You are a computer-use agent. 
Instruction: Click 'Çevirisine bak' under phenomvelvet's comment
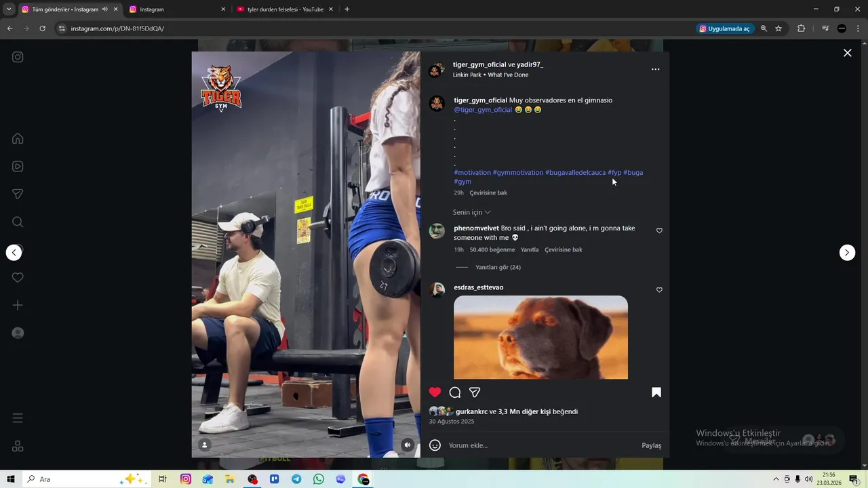tap(563, 249)
